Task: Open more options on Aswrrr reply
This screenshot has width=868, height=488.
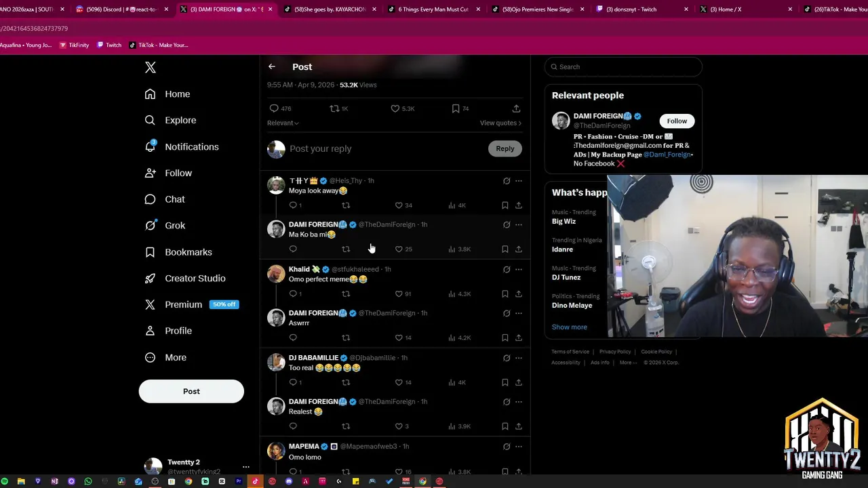Action: coord(519,313)
